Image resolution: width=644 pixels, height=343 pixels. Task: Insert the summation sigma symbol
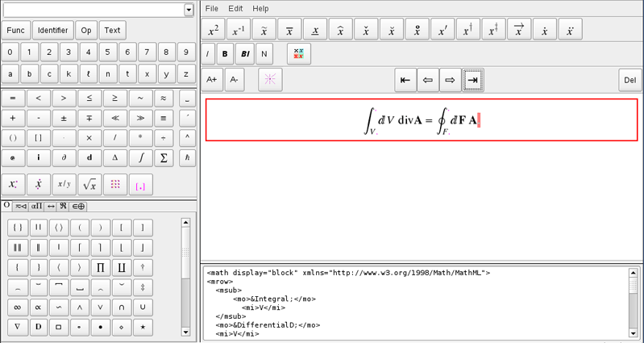[164, 158]
